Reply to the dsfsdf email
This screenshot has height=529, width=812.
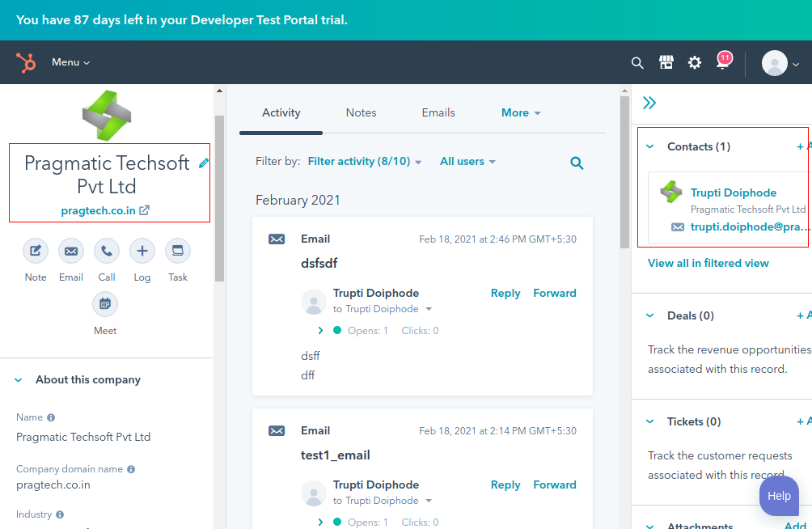point(505,294)
